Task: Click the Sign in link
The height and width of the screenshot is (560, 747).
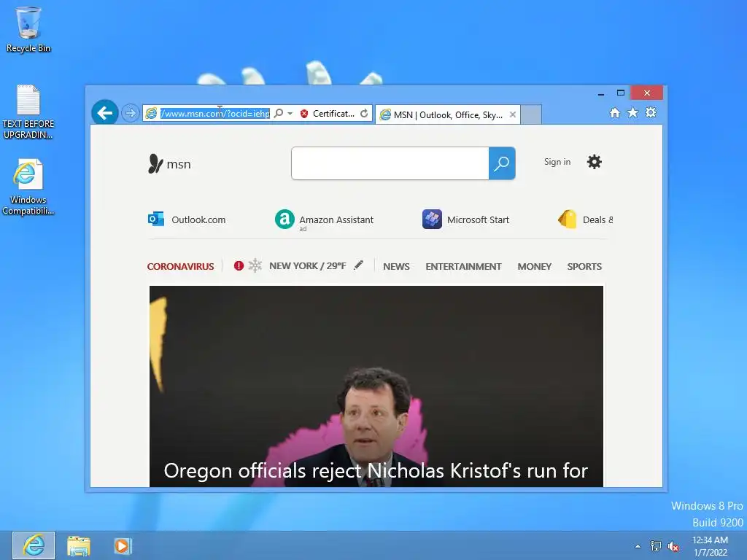Action: [557, 162]
